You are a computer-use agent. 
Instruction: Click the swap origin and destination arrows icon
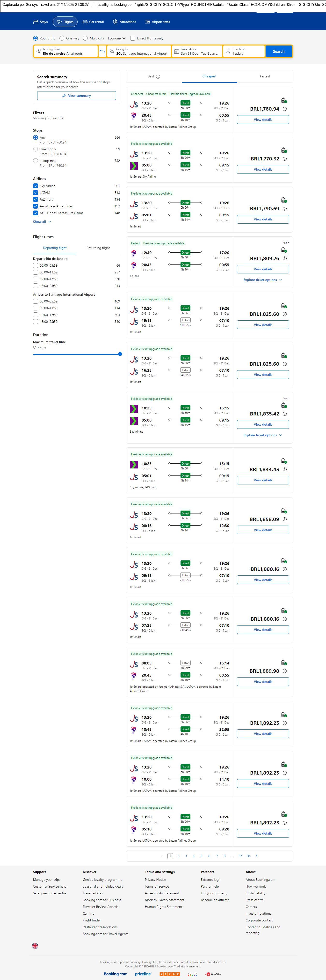[x=102, y=51]
